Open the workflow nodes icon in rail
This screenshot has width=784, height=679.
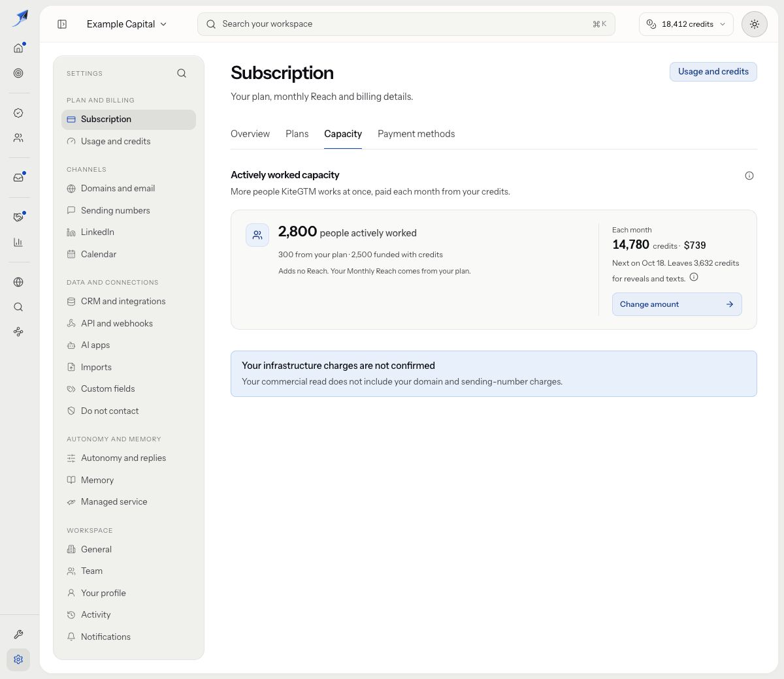coord(18,332)
